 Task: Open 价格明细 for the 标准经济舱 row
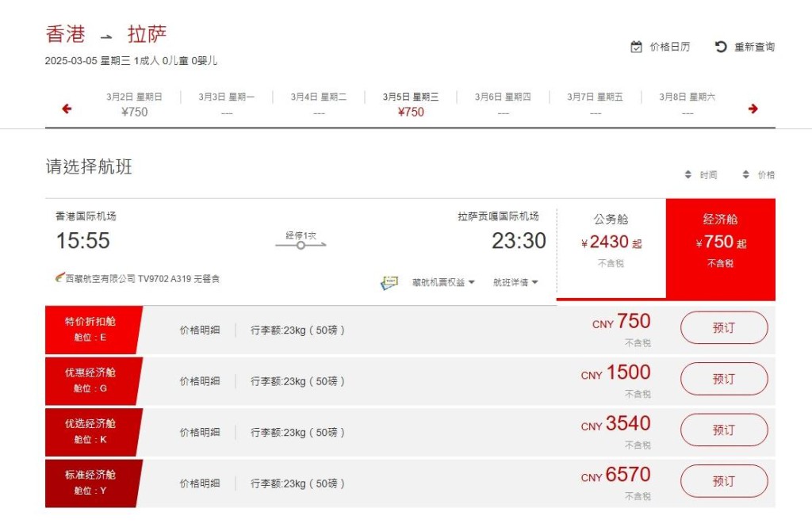tap(200, 483)
